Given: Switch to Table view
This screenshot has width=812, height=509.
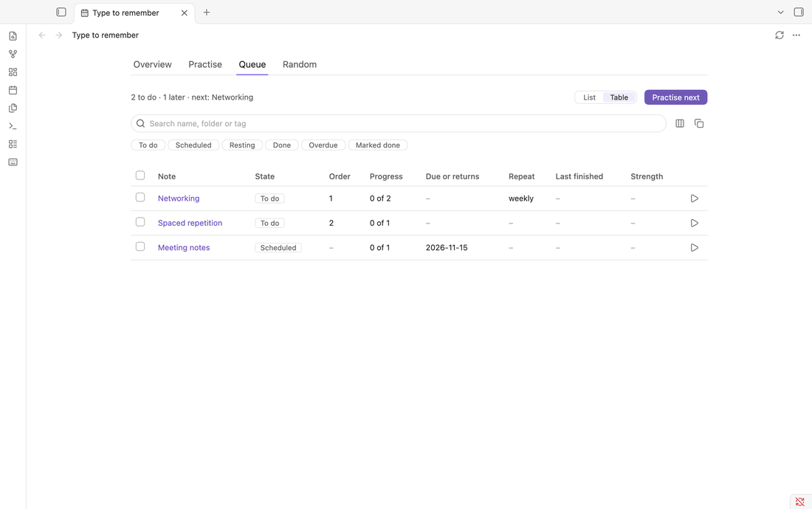Looking at the screenshot, I should (x=619, y=97).
